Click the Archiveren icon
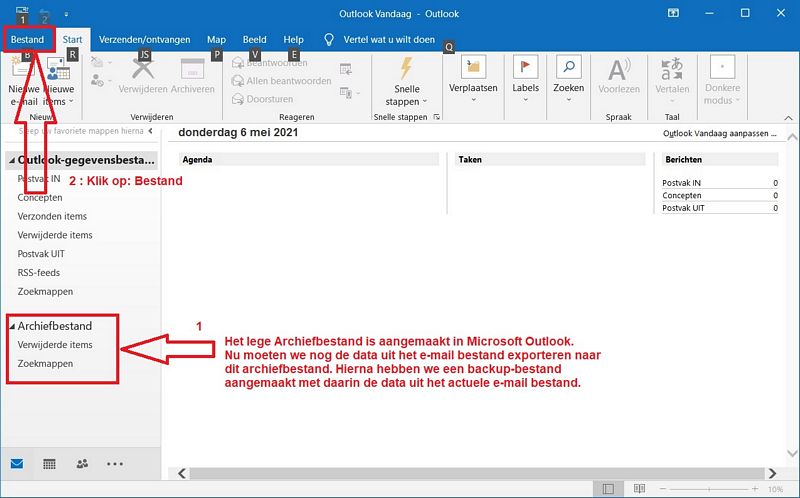The height and width of the screenshot is (498, 800). pyautogui.click(x=192, y=68)
